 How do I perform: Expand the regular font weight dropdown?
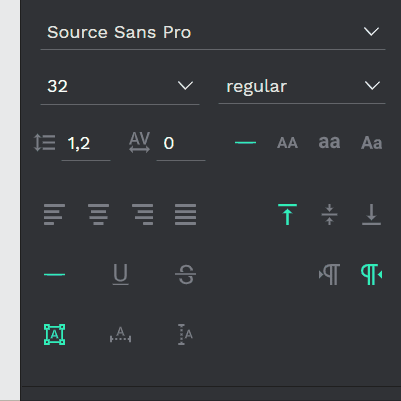[302, 86]
